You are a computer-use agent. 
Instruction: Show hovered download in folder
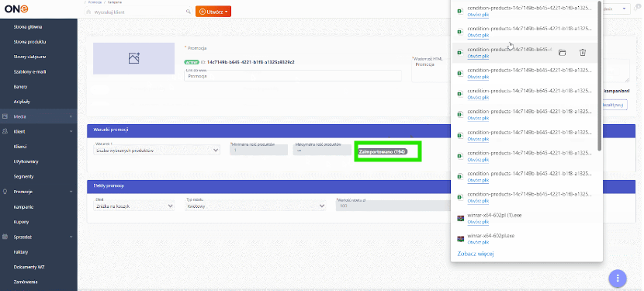[x=562, y=52]
